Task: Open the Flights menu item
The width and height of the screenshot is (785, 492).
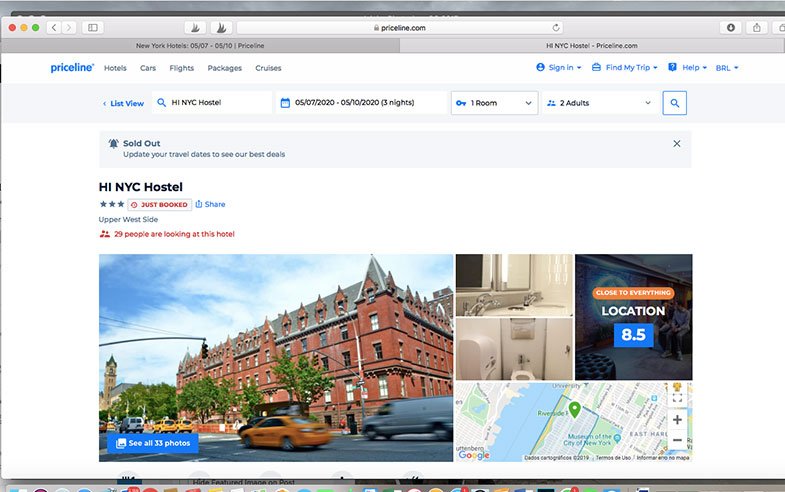Action: click(x=181, y=68)
